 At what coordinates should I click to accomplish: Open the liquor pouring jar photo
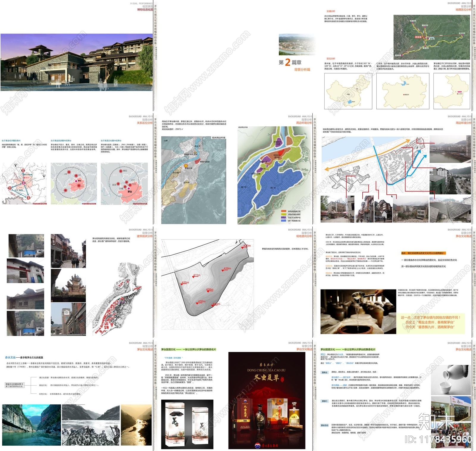(358, 312)
